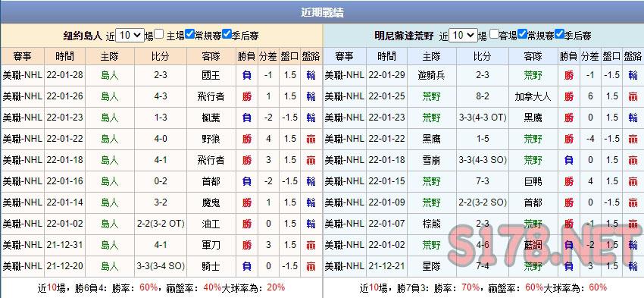Click date 22-01-18 in islanders table

[x=65, y=160]
